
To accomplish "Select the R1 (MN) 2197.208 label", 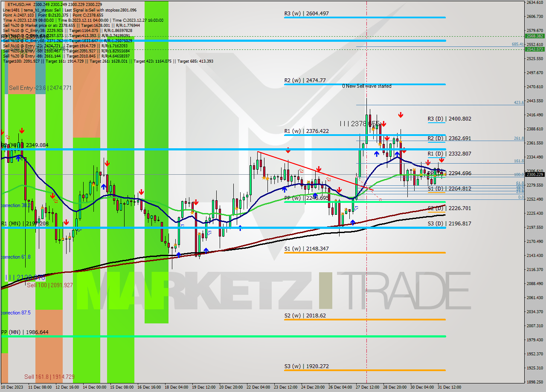I will (x=25, y=224).
